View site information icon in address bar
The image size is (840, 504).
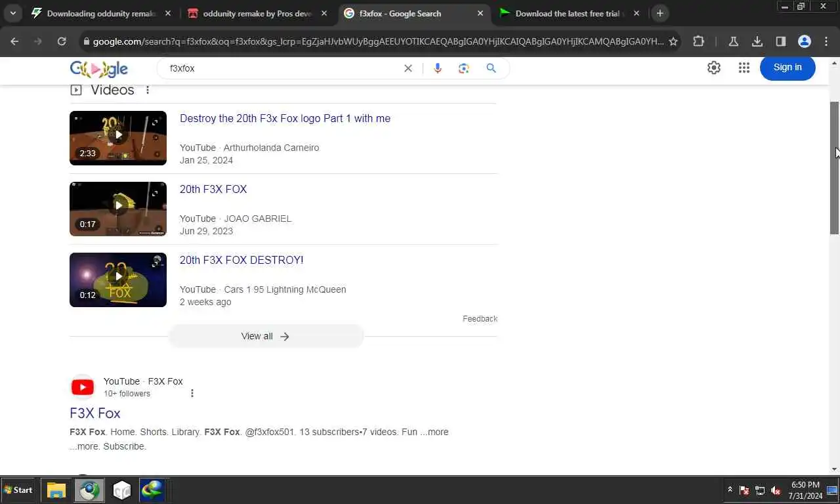point(86,41)
